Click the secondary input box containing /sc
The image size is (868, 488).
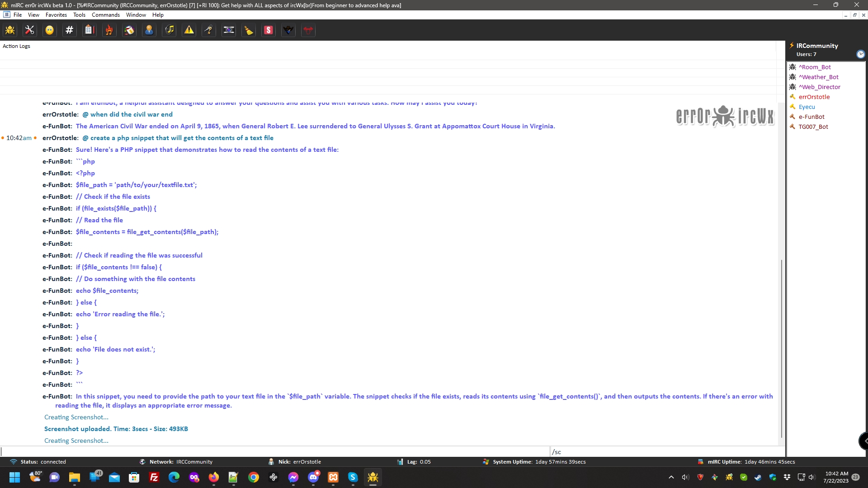point(667,451)
